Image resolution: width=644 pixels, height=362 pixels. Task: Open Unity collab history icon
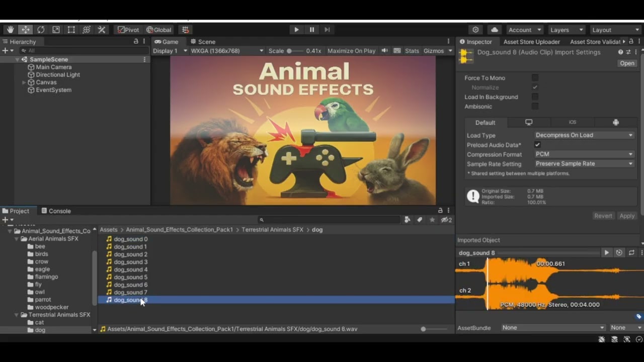coord(475,30)
